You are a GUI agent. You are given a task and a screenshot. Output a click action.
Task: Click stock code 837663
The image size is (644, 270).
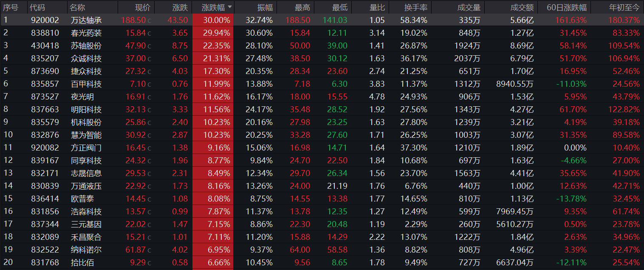click(45, 109)
